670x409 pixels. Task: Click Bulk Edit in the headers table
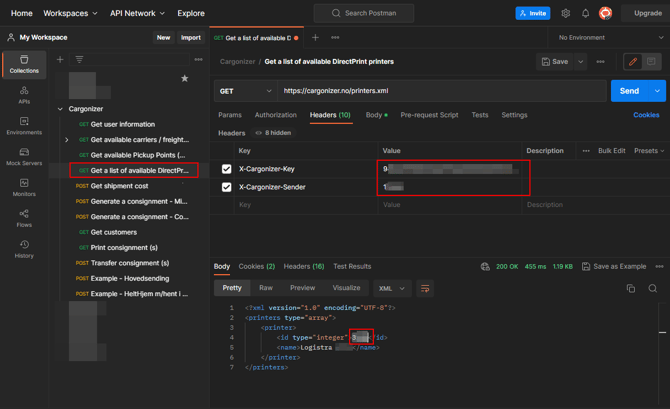tap(611, 151)
